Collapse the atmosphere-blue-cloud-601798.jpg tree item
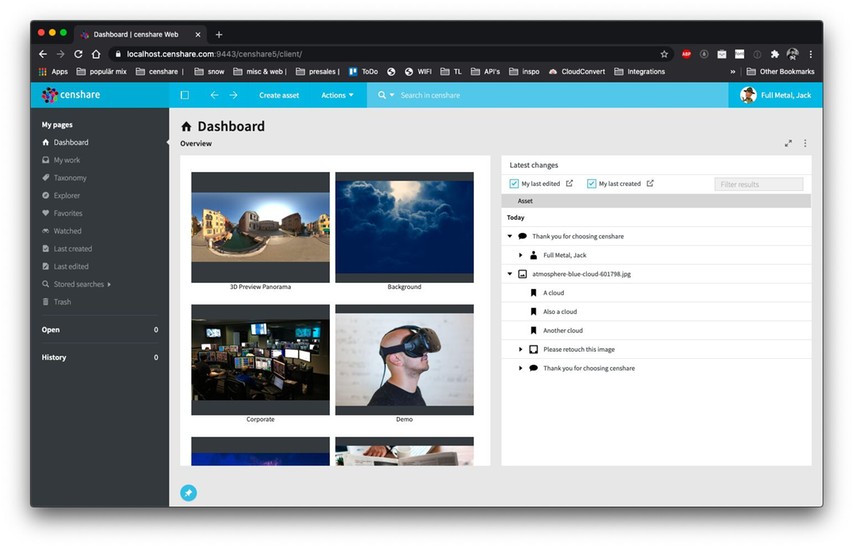This screenshot has width=854, height=548. (510, 274)
